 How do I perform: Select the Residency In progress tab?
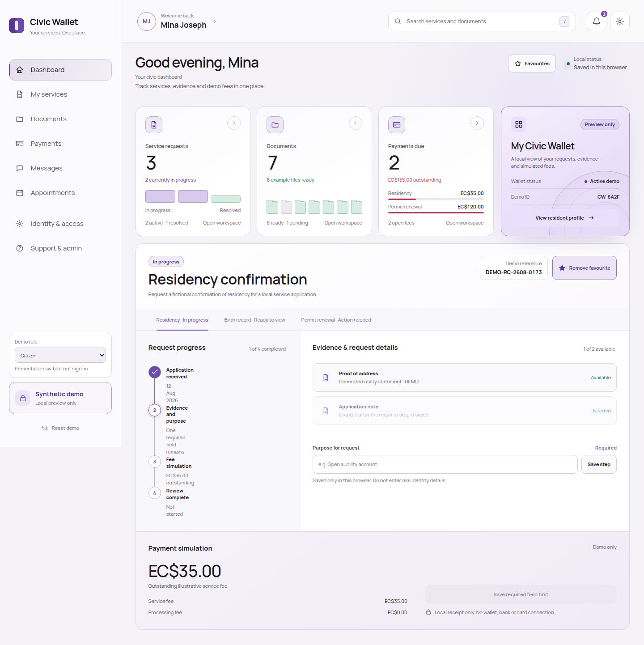click(x=182, y=320)
